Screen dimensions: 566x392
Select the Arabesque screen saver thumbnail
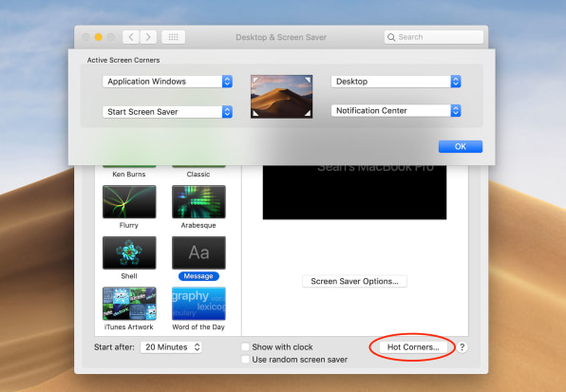pos(198,202)
